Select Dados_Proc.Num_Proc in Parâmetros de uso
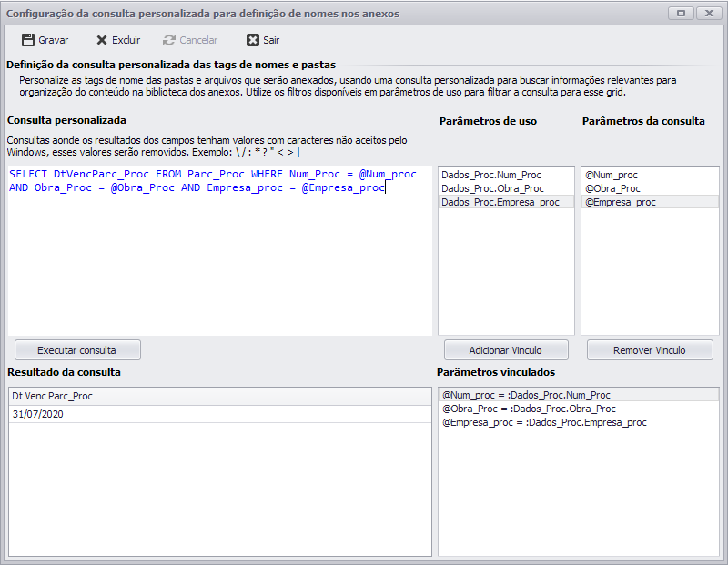Screen dimensions: 728x565 tap(490, 175)
